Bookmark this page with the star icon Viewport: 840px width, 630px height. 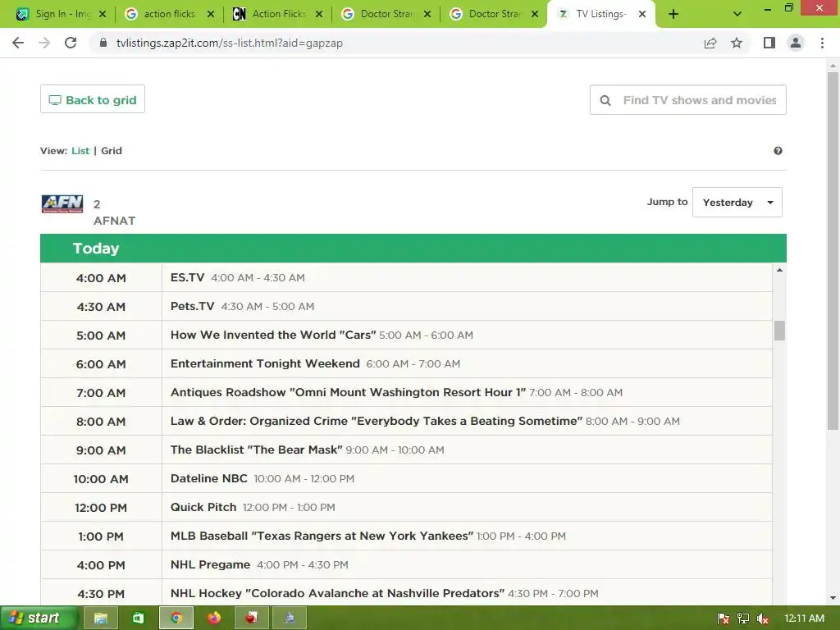[737, 43]
